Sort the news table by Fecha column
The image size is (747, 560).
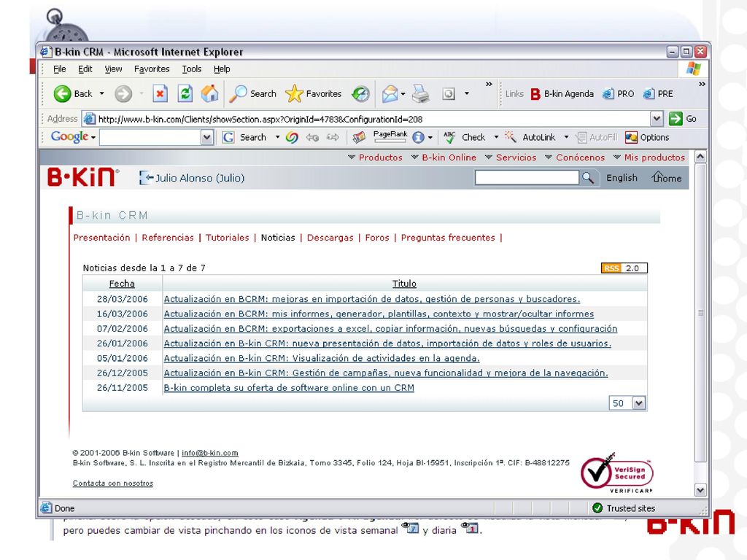pos(122,284)
